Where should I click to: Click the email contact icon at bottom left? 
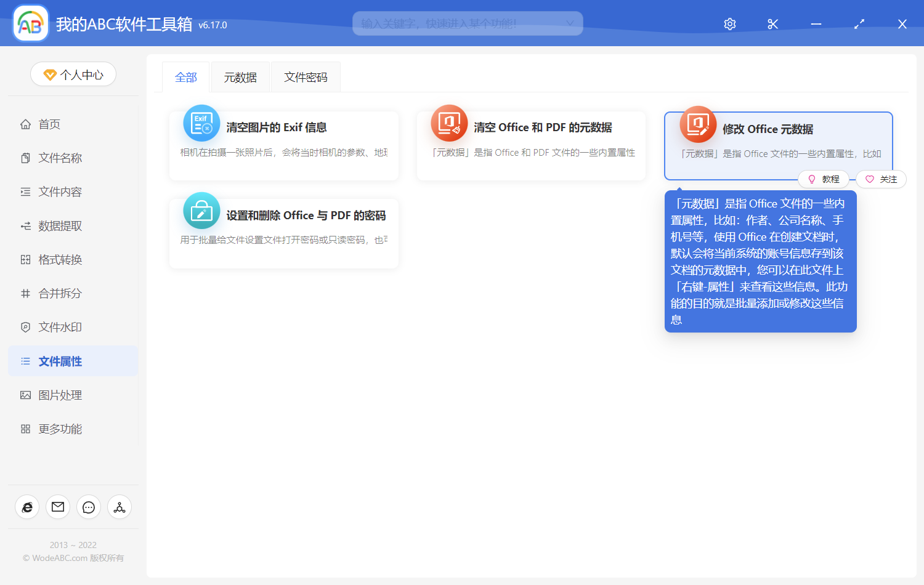click(58, 507)
